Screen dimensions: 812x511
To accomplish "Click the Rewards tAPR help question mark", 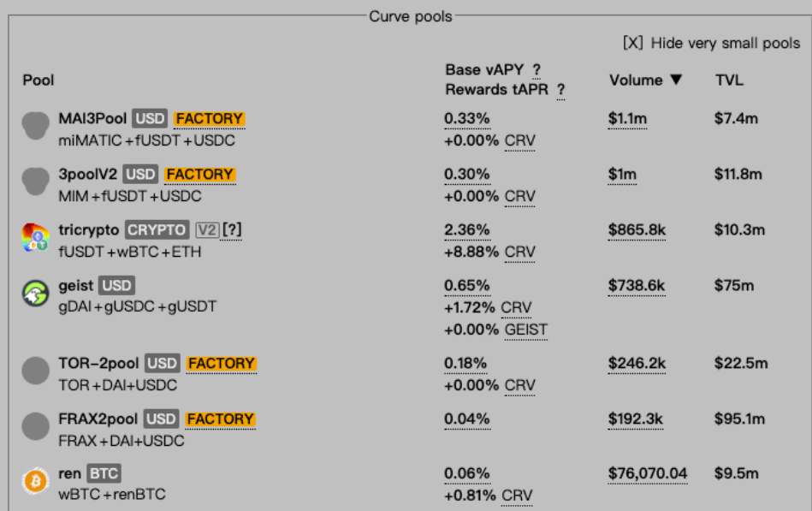I will coord(560,90).
